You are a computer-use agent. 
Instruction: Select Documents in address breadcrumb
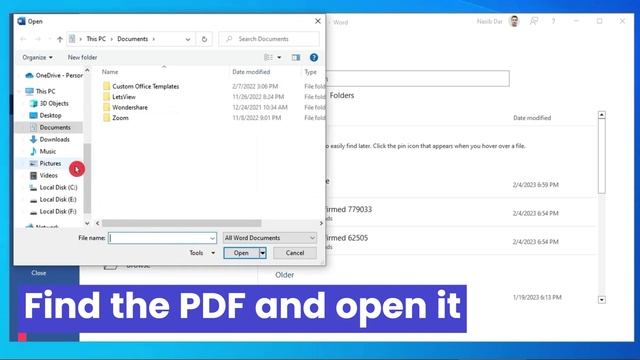click(x=132, y=39)
